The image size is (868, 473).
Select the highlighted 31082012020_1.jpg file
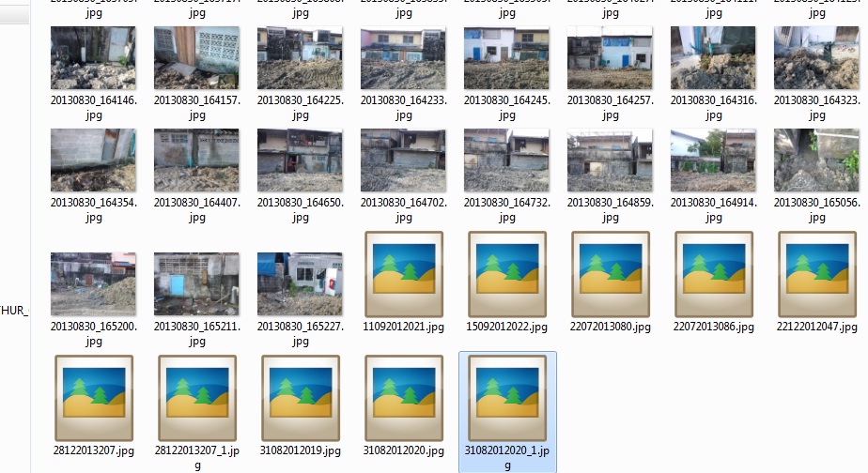click(x=507, y=412)
